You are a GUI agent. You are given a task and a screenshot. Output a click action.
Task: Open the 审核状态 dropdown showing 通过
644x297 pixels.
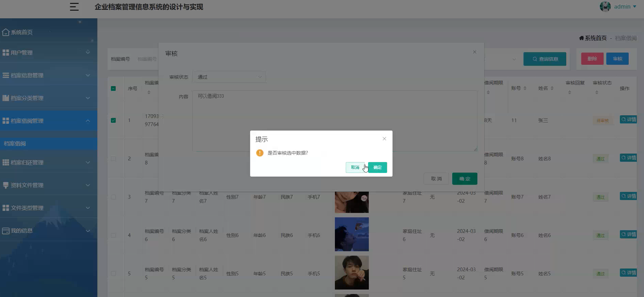click(x=229, y=77)
